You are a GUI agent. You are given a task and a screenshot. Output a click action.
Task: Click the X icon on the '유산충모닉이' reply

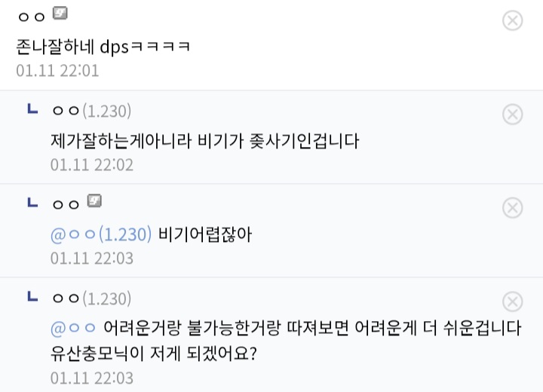[x=512, y=302]
